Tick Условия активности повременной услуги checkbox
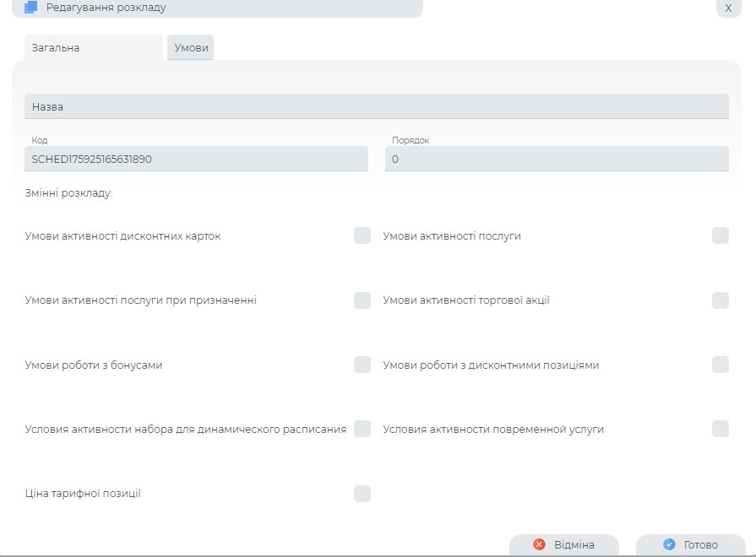756x557 pixels. 721,429
